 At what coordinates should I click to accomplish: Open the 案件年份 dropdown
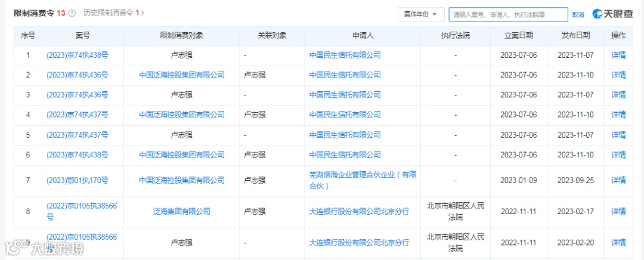click(x=421, y=14)
